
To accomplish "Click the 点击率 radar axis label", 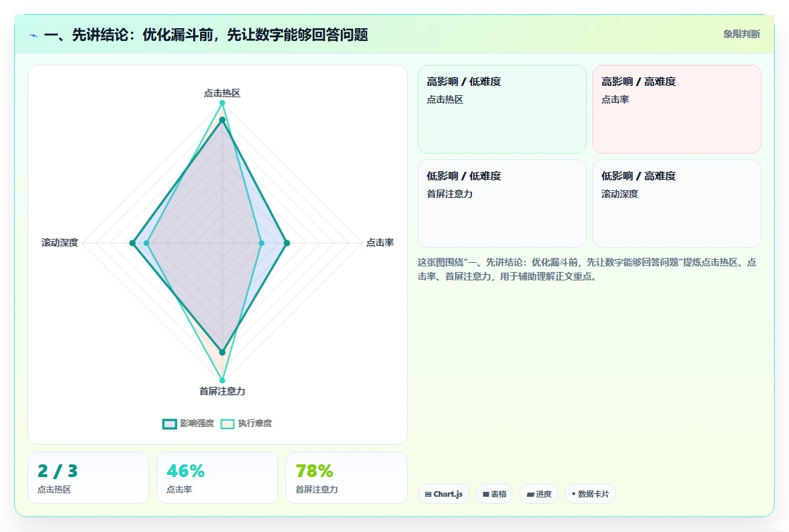I will coord(380,242).
